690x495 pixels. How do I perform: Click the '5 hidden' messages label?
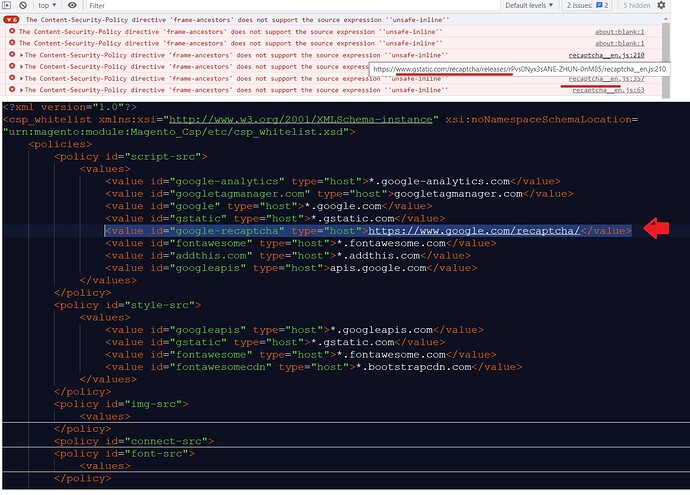point(636,5)
